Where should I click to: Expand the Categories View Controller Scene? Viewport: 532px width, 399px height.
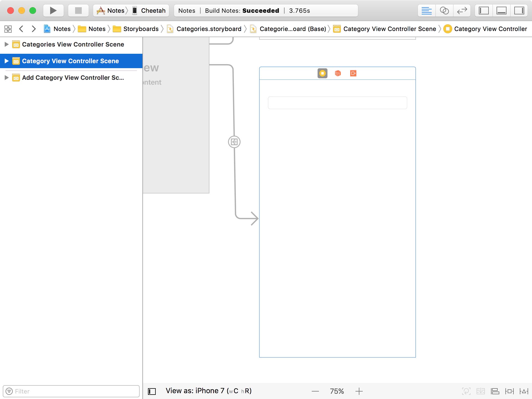[7, 44]
